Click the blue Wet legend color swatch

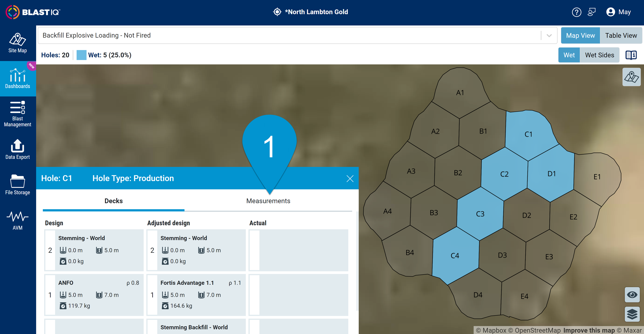pyautogui.click(x=81, y=55)
